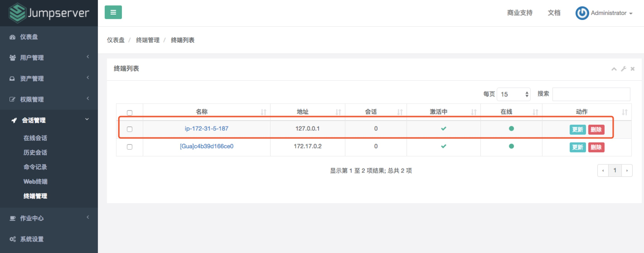Tick the checkbox for ip-172-31-5-187 row
This screenshot has height=253, width=644.
[129, 129]
